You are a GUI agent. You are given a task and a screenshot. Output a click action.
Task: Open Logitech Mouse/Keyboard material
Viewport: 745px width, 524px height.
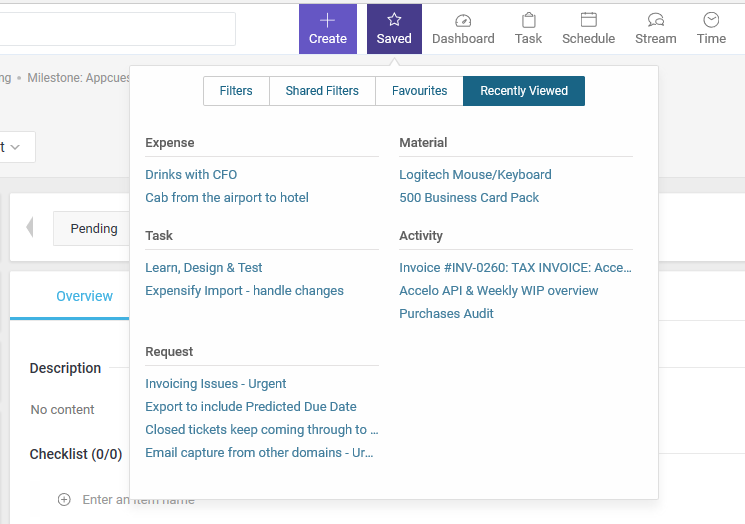(475, 174)
